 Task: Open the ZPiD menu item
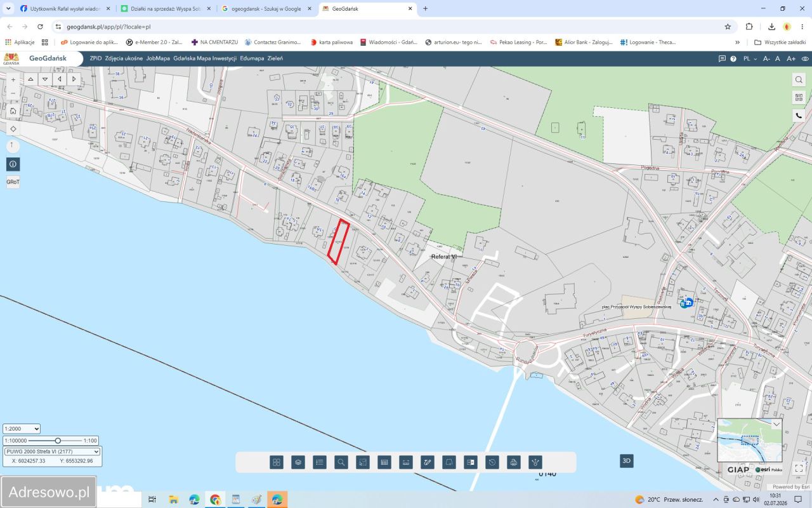click(x=96, y=58)
